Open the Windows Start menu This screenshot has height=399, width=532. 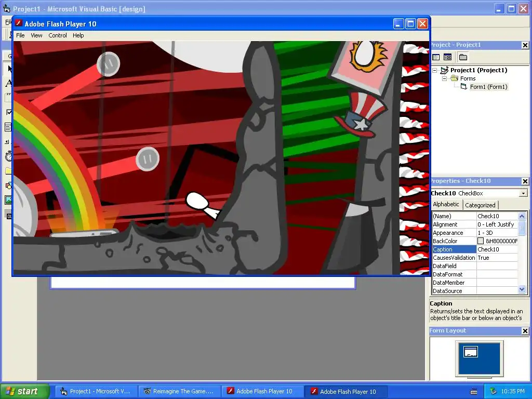pyautogui.click(x=24, y=391)
